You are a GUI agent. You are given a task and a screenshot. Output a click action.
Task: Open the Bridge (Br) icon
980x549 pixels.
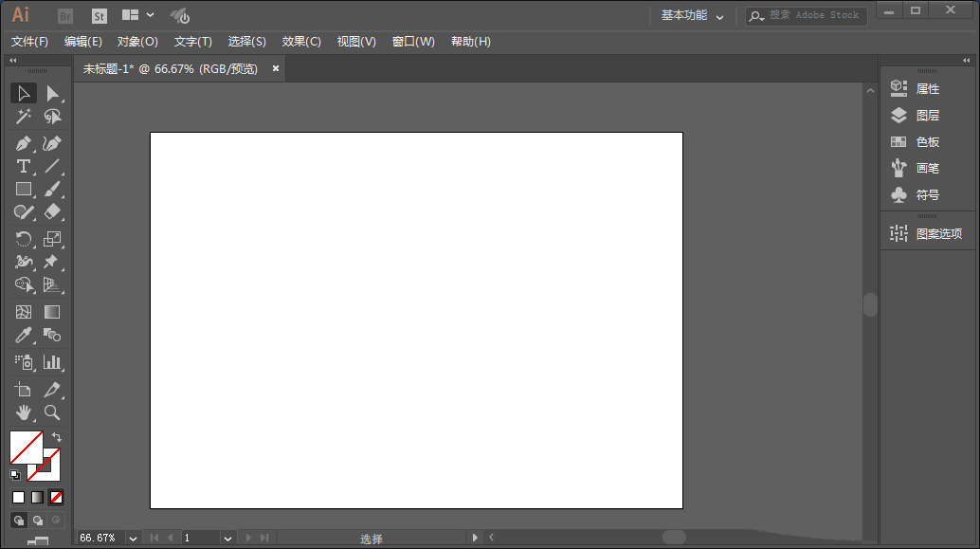point(65,15)
